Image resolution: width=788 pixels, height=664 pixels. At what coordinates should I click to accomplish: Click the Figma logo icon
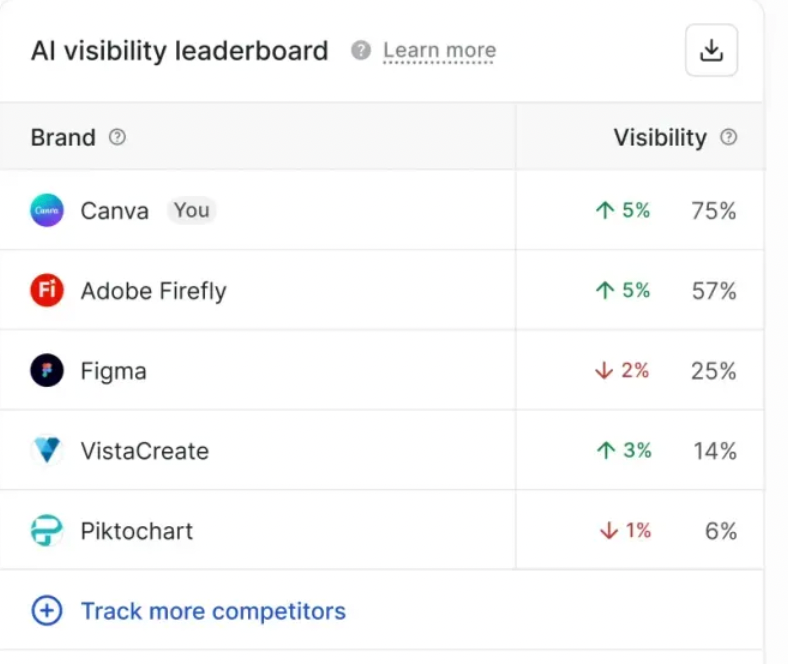[47, 371]
